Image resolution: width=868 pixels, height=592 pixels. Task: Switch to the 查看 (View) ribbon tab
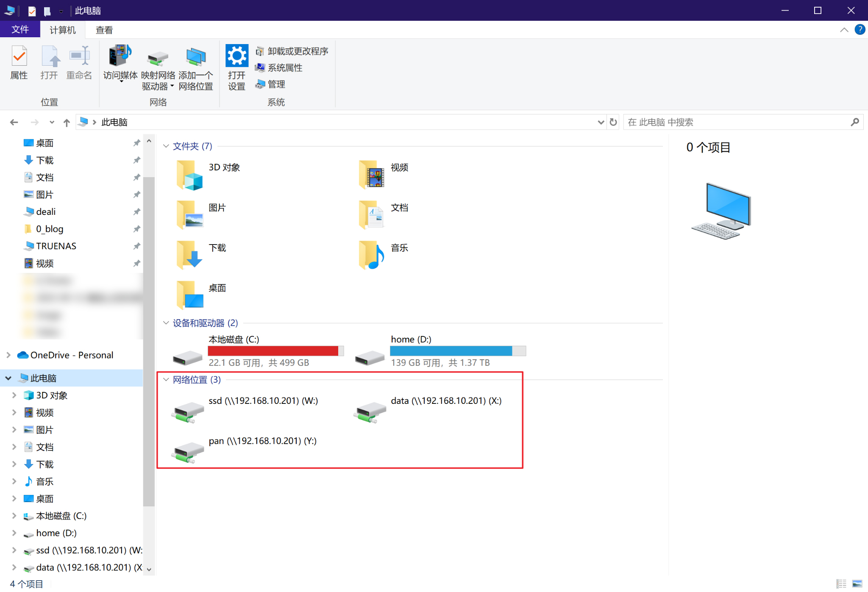tap(104, 30)
